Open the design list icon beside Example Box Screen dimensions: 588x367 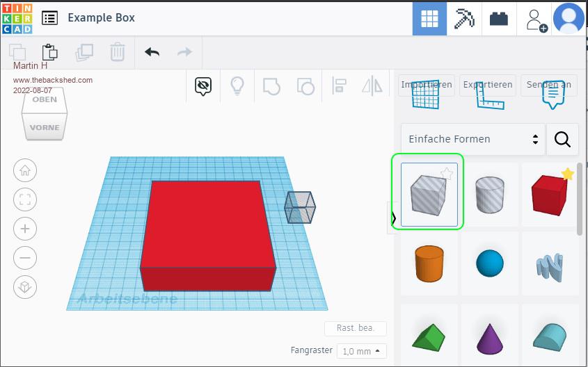pyautogui.click(x=49, y=18)
